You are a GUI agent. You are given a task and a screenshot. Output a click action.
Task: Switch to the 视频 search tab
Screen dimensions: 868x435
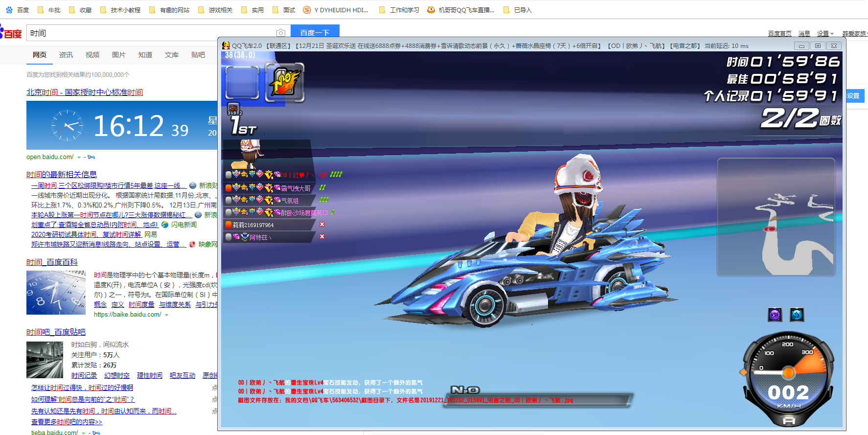click(92, 55)
